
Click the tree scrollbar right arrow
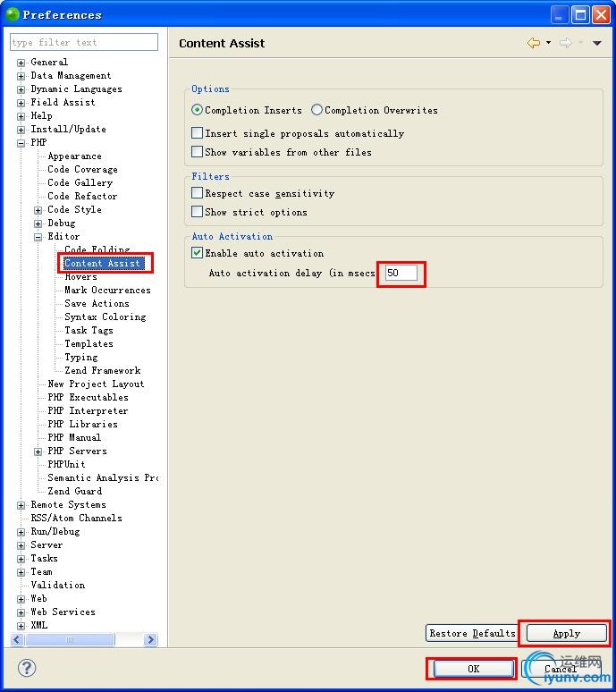pos(150,639)
